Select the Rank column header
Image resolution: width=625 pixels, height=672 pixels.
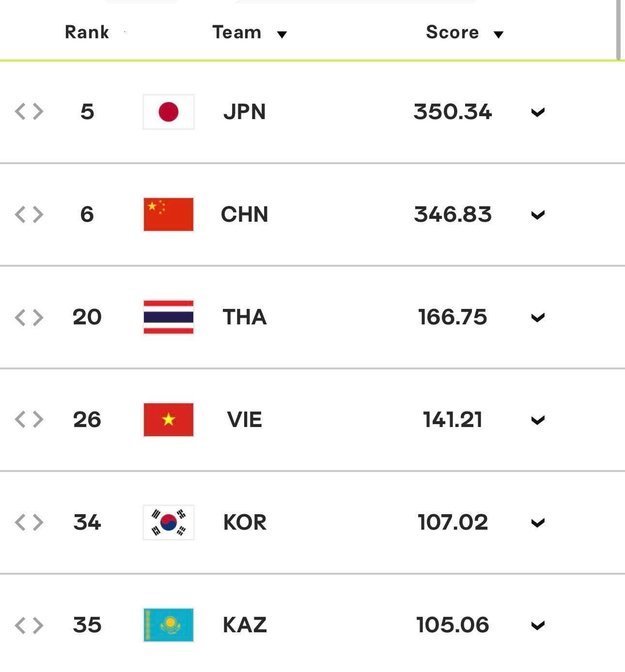pyautogui.click(x=87, y=32)
